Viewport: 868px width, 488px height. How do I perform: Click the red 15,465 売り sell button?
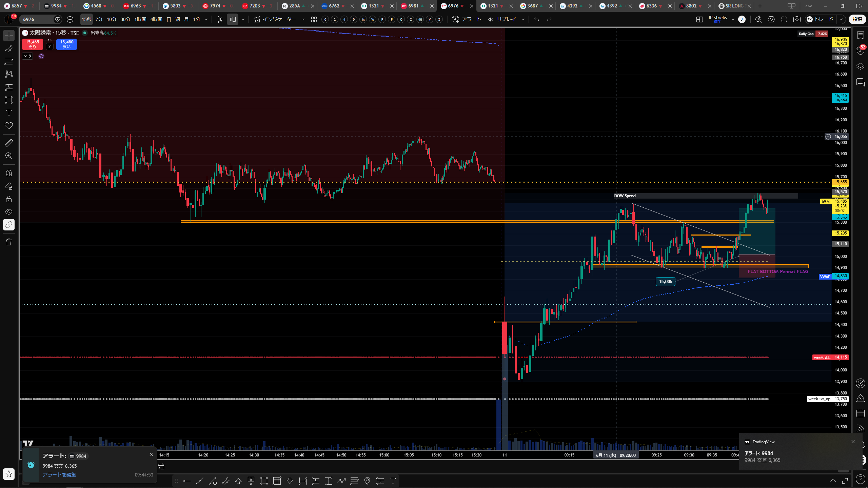click(x=33, y=44)
